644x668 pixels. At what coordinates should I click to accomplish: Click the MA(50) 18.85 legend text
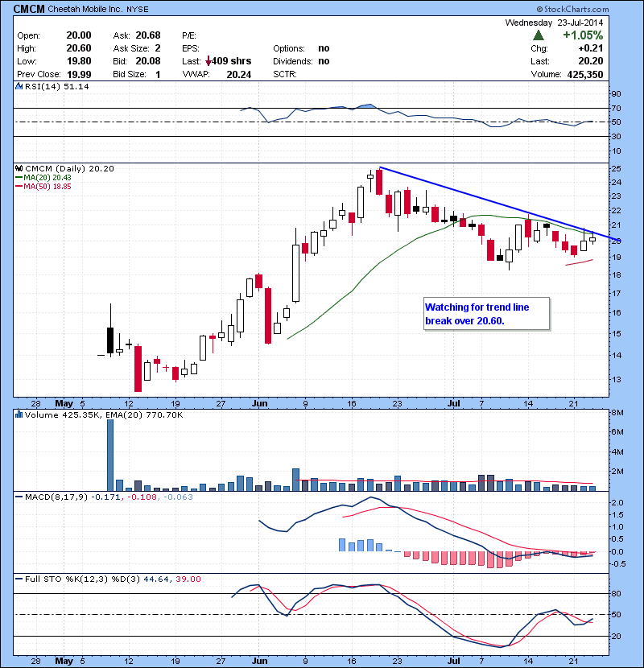coord(47,187)
